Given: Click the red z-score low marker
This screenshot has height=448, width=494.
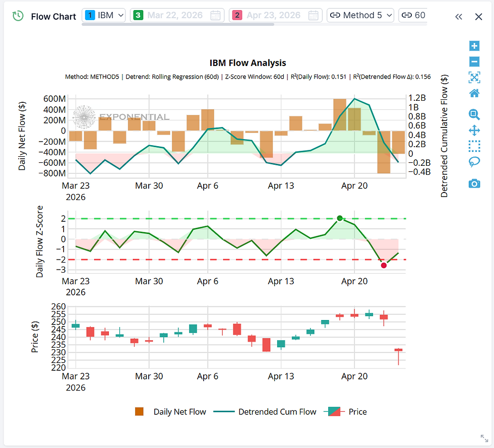Looking at the screenshot, I should (384, 265).
